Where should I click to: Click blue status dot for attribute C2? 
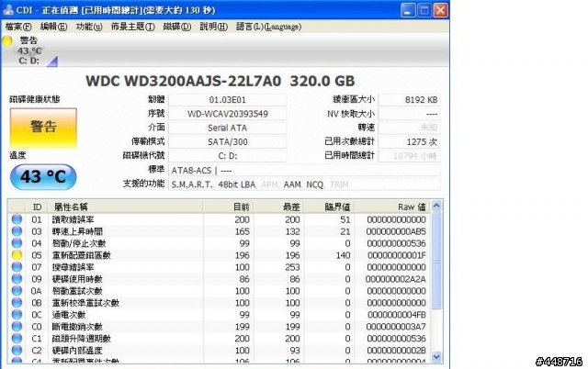pyautogui.click(x=17, y=350)
